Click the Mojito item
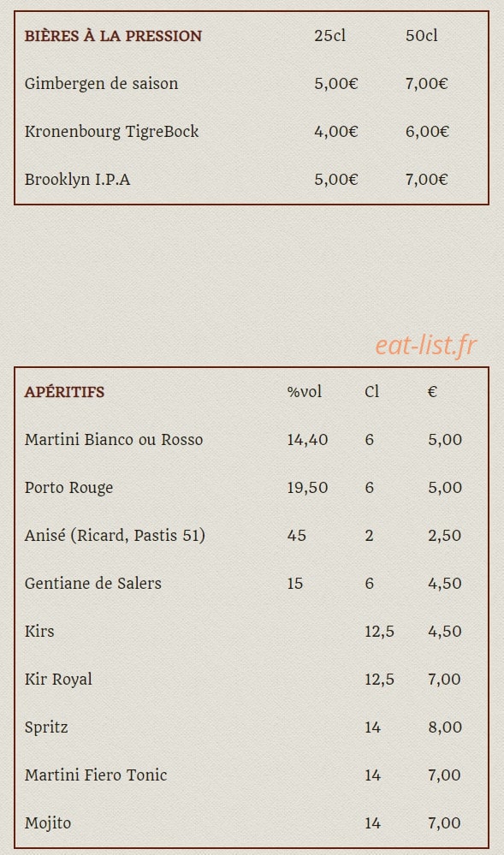Image resolution: width=504 pixels, height=855 pixels. [47, 822]
